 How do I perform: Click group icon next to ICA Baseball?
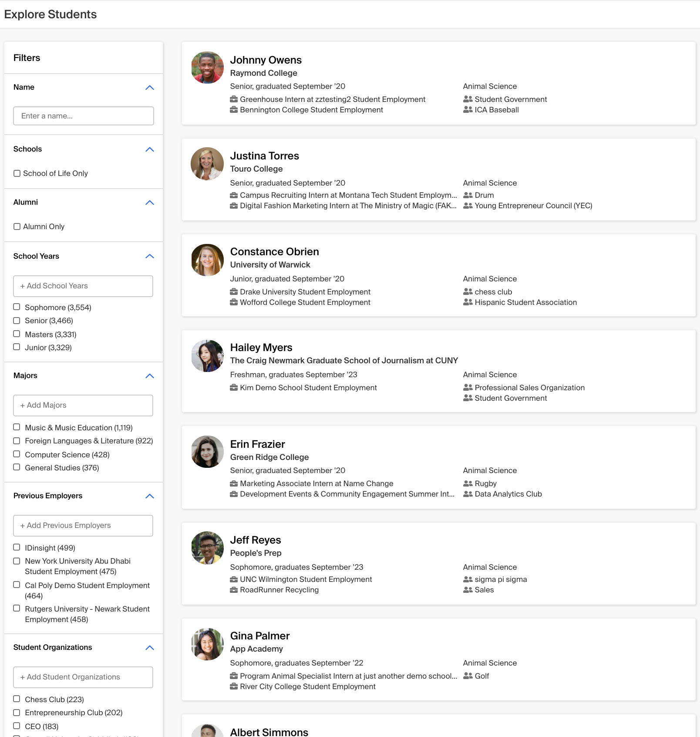468,110
